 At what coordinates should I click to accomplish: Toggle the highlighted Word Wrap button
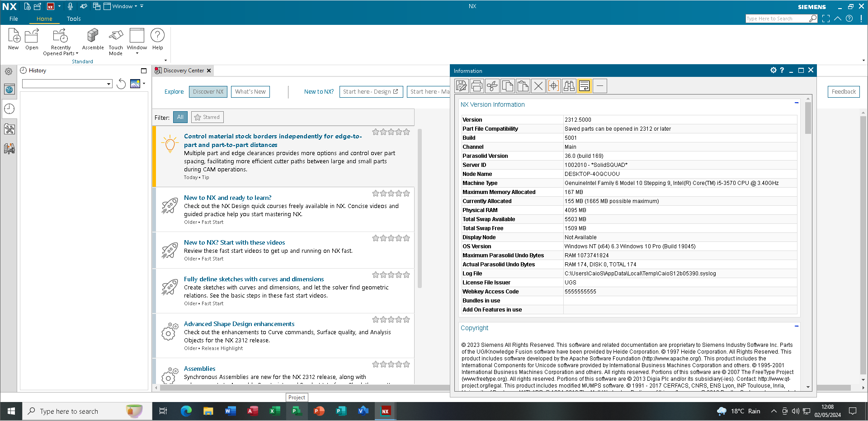coord(585,86)
